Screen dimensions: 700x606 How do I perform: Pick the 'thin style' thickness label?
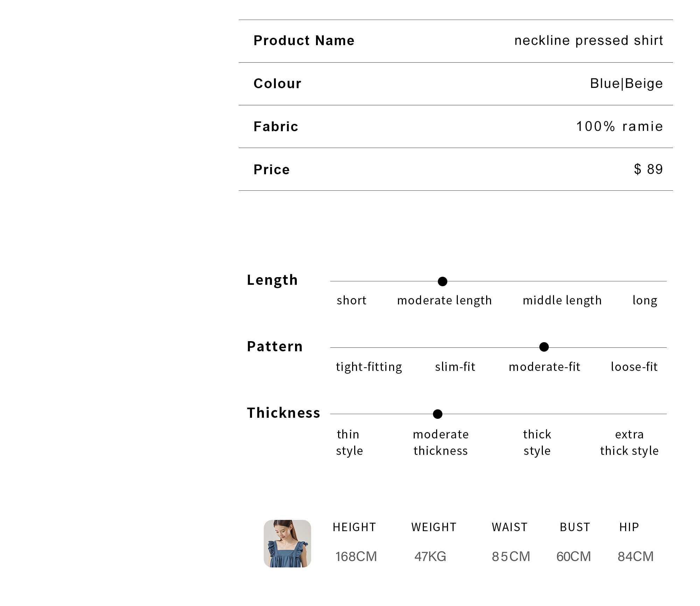coord(349,442)
